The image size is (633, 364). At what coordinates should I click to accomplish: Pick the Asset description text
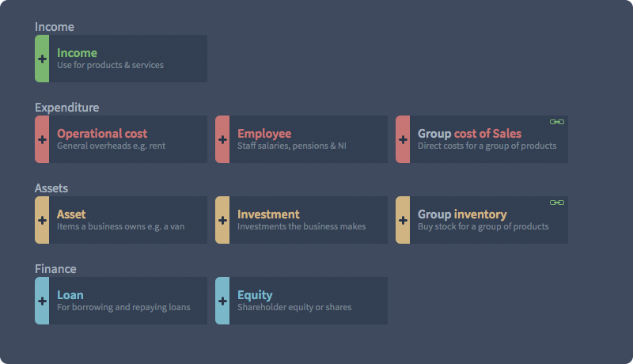(x=121, y=226)
